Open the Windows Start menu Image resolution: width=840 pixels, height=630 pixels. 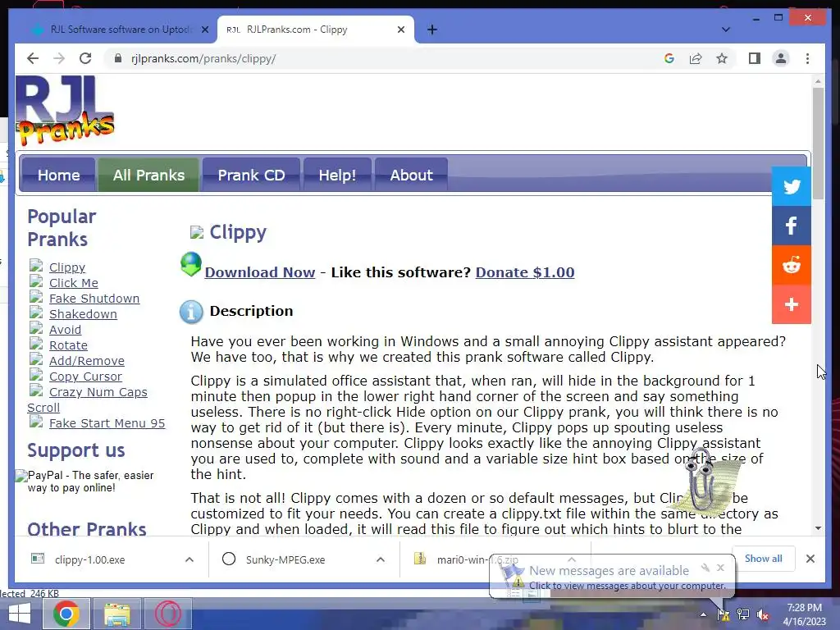20,614
